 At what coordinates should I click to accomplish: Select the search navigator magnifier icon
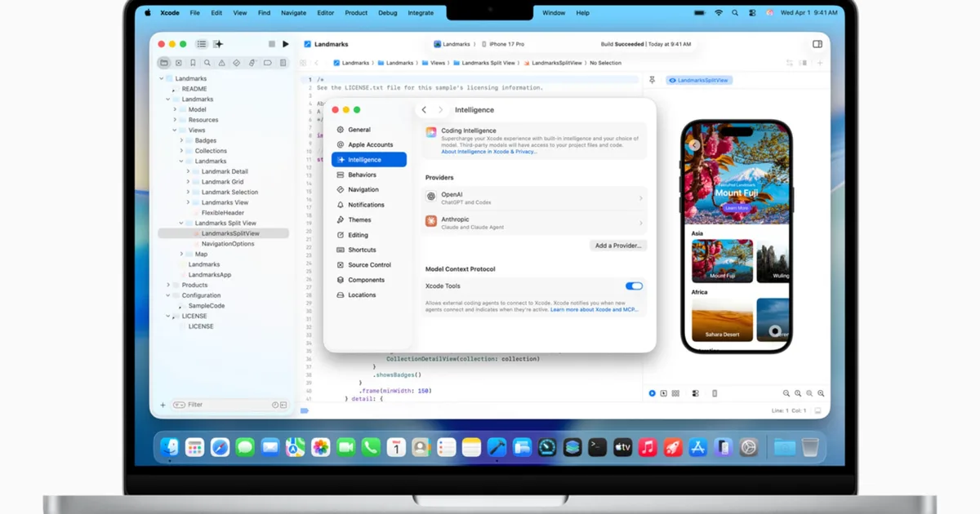coord(206,63)
